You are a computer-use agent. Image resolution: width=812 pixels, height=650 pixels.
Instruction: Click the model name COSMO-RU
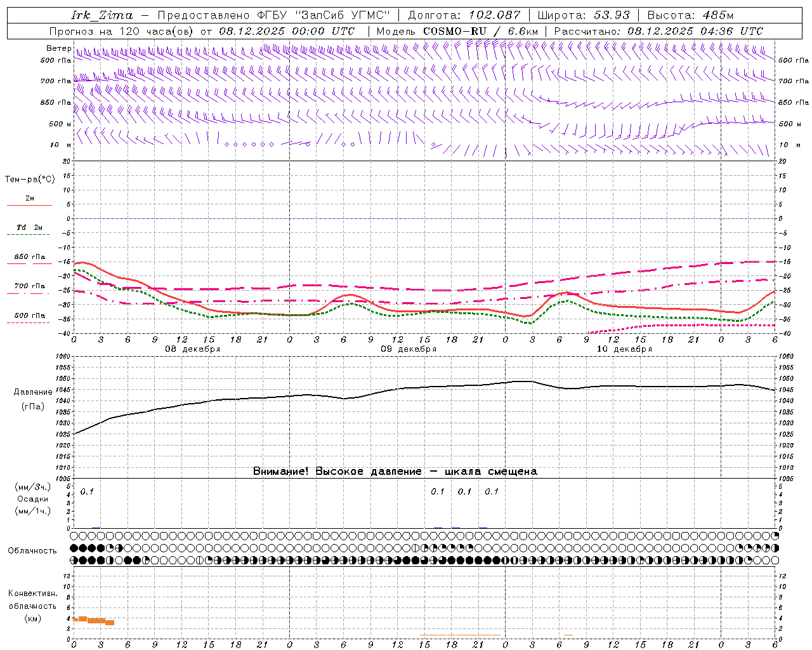(x=454, y=31)
